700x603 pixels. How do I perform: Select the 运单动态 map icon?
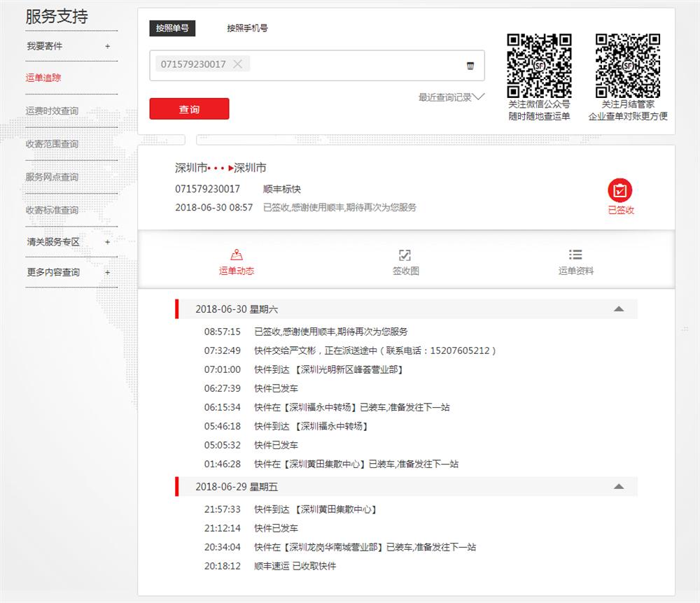tap(236, 255)
